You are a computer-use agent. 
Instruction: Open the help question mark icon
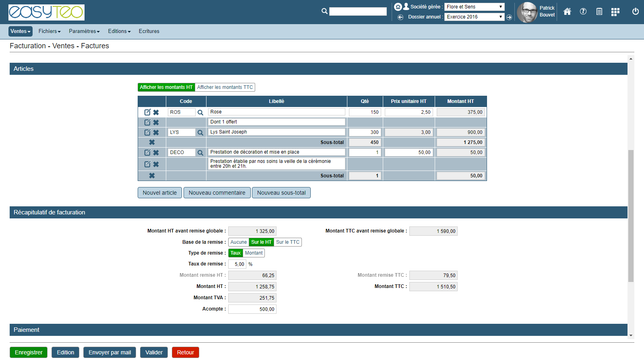(x=583, y=12)
